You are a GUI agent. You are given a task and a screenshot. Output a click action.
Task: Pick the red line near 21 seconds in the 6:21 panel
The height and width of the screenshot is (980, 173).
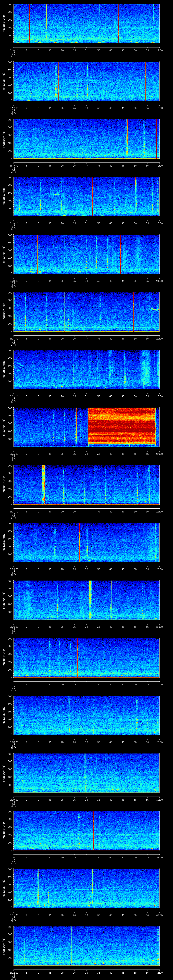tap(65, 311)
